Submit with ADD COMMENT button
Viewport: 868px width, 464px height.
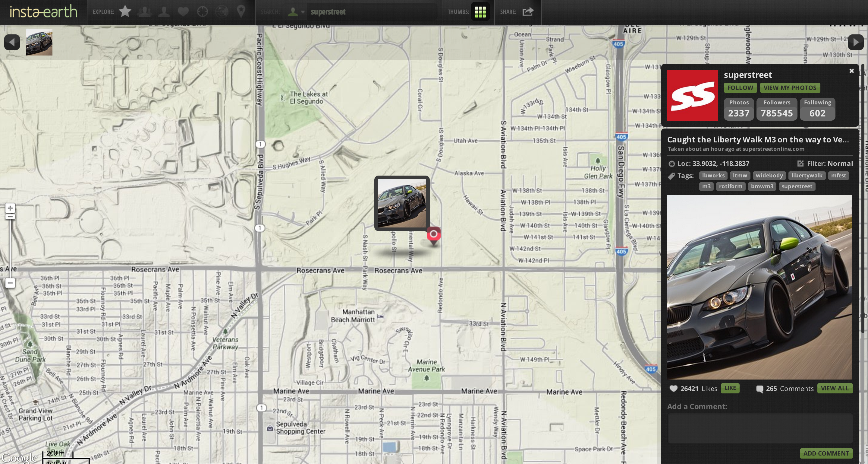[x=826, y=453]
